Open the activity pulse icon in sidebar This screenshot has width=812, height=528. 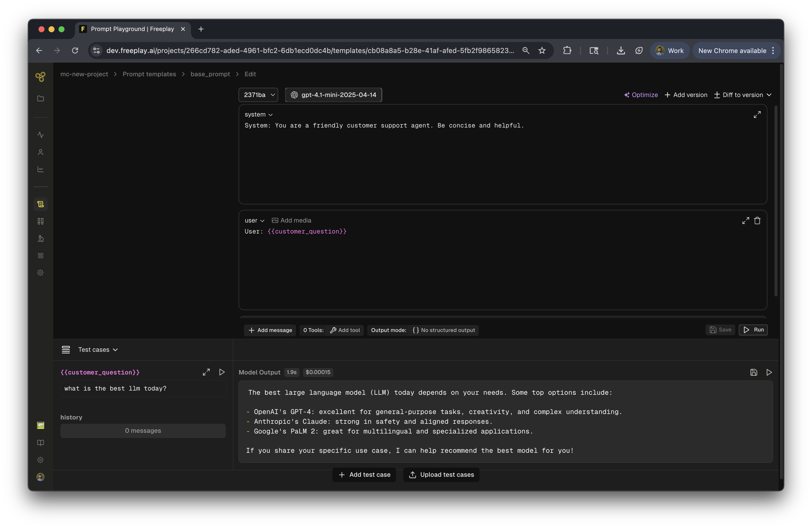point(40,135)
